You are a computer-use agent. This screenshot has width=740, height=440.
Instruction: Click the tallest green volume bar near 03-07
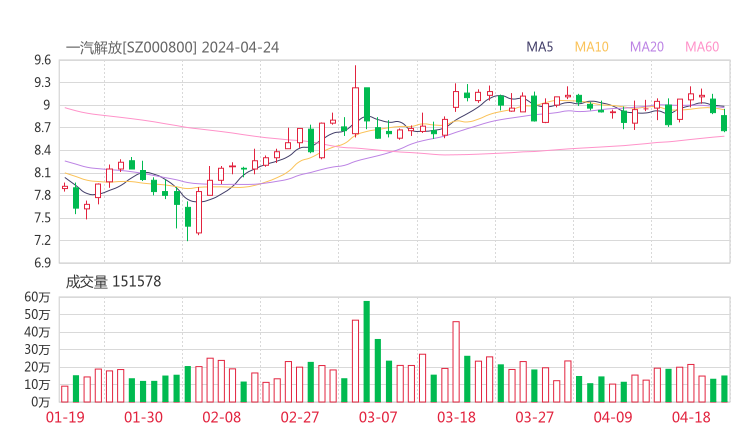click(x=367, y=352)
